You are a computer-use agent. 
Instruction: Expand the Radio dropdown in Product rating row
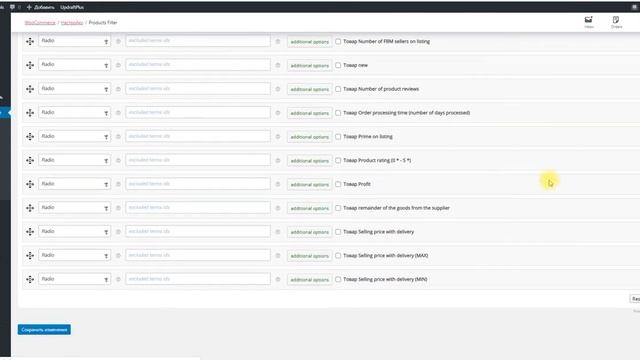click(x=74, y=160)
